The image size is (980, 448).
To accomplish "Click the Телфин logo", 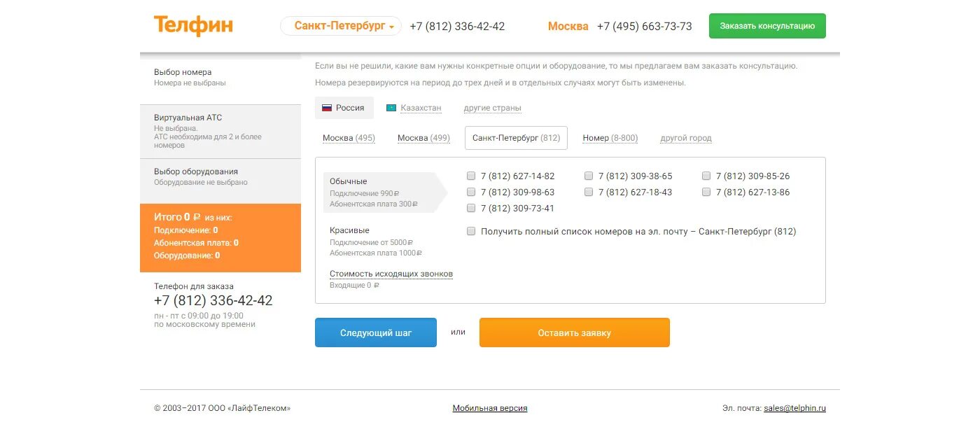I will coord(193,26).
